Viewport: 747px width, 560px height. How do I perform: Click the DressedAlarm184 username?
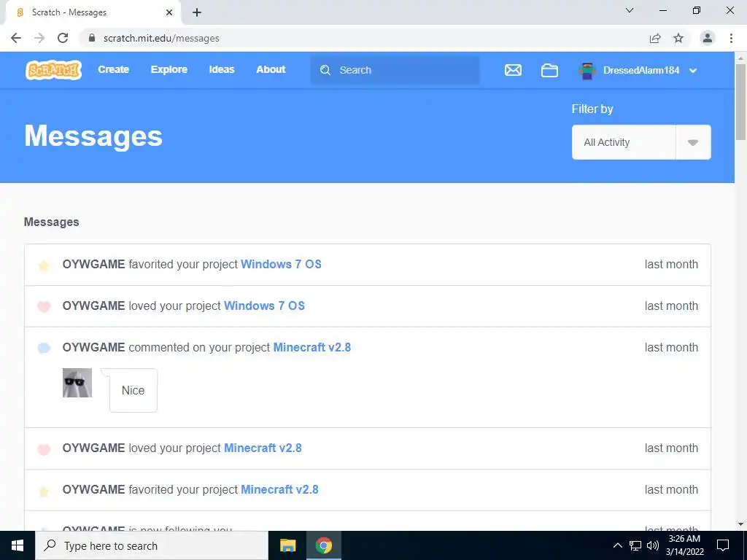tap(641, 71)
